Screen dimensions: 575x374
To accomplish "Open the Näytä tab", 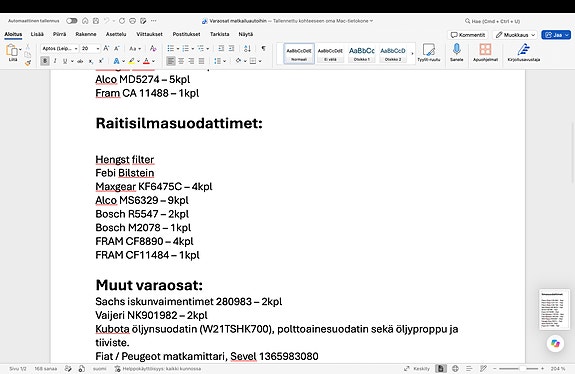I will pos(246,34).
